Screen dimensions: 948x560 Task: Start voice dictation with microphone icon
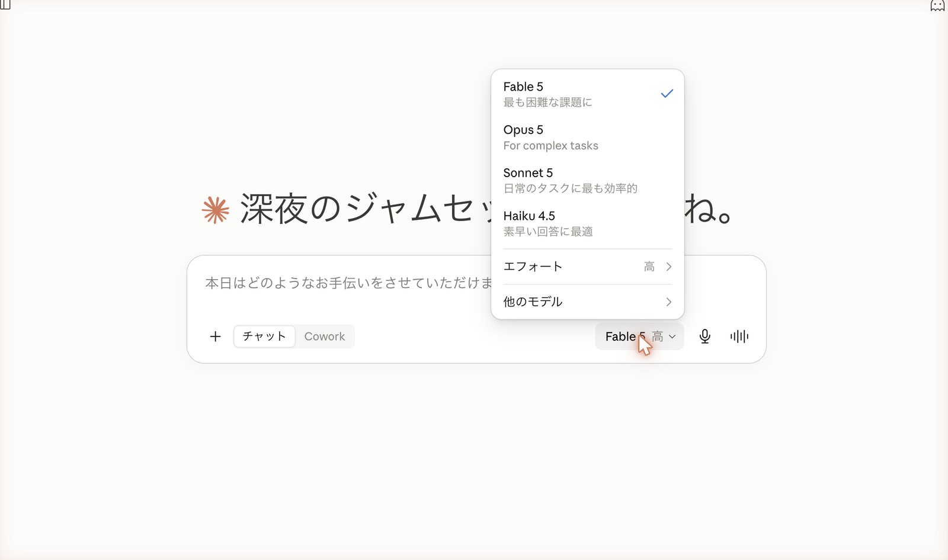coord(704,337)
